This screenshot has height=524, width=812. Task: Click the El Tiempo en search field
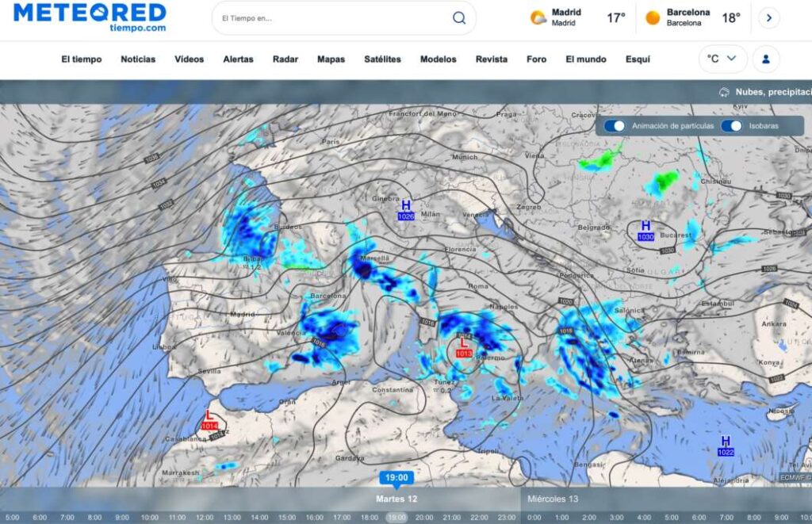[333, 18]
